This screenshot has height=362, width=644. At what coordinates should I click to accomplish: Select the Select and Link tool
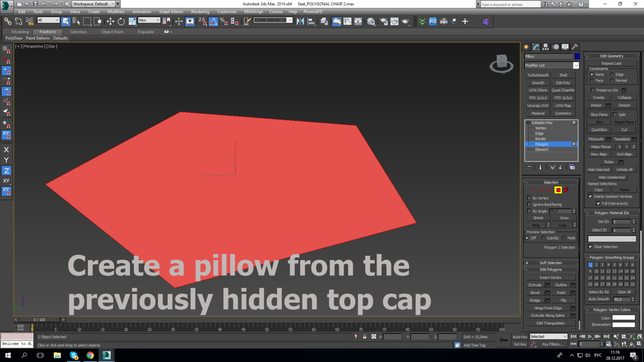tap(8, 21)
